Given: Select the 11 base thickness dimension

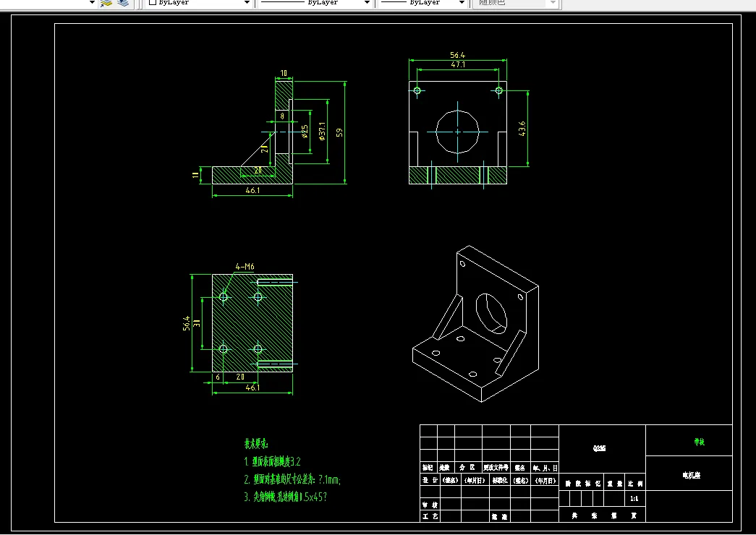Looking at the screenshot, I should [x=195, y=176].
